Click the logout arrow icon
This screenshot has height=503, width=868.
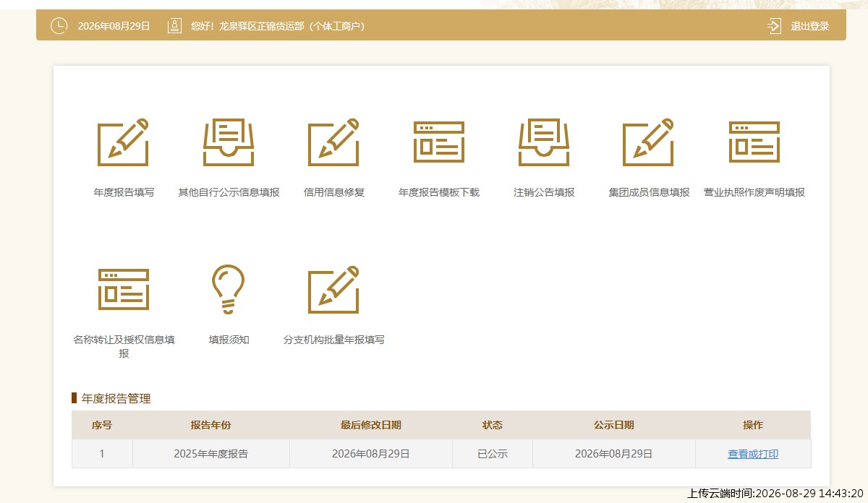tap(774, 26)
